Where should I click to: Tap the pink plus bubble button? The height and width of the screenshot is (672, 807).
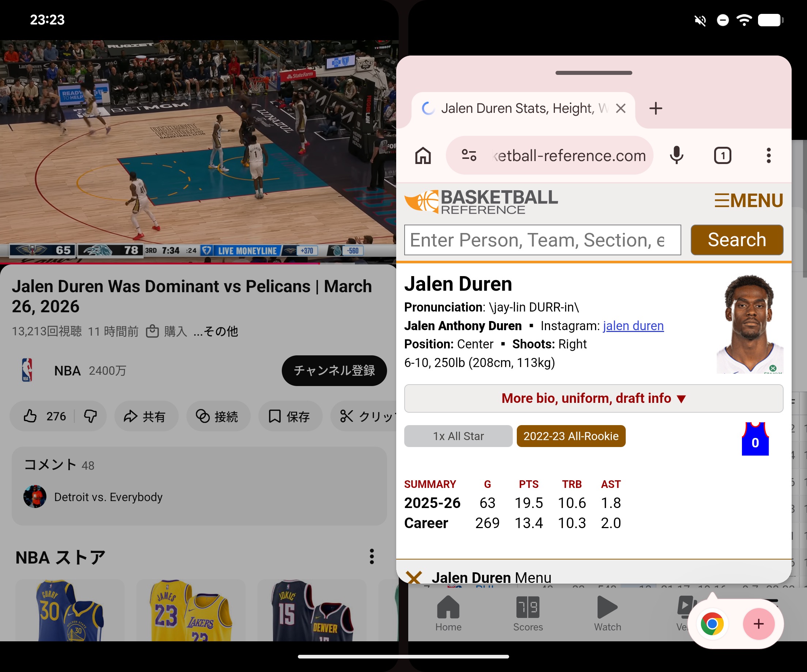758,624
